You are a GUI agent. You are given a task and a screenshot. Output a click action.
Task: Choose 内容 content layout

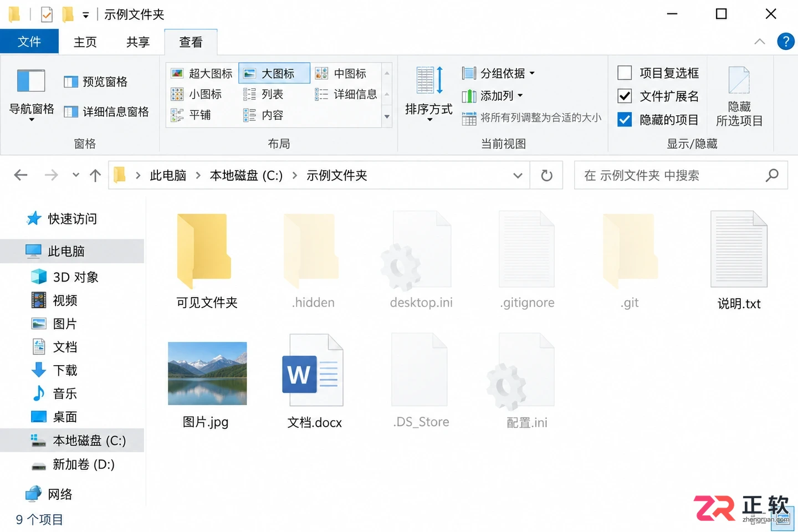coord(263,115)
